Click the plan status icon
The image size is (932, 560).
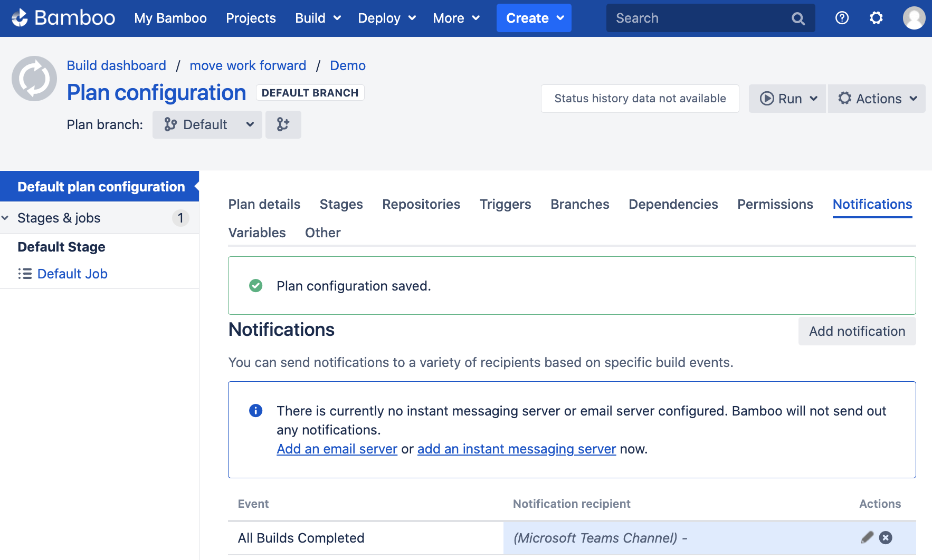(x=34, y=79)
